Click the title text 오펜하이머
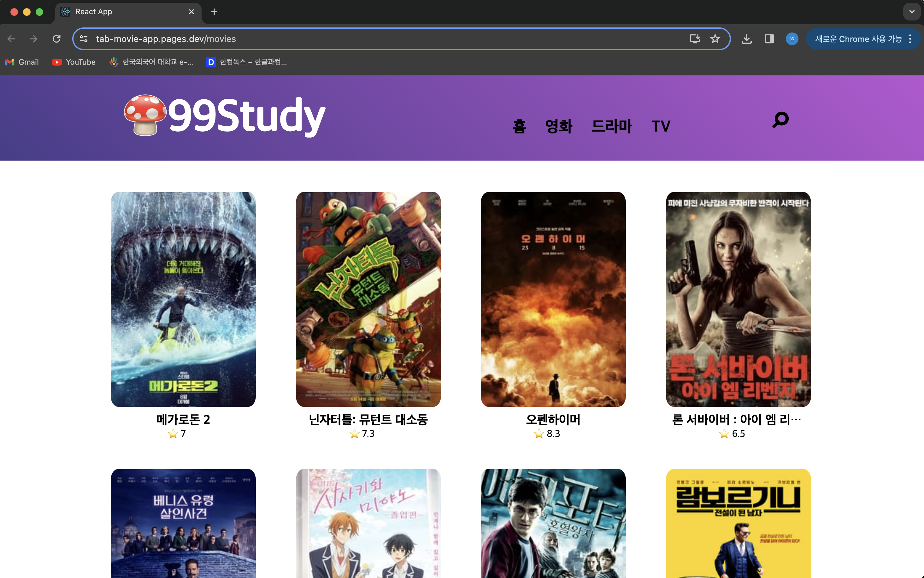Viewport: 924px width, 578px height. pos(553,419)
